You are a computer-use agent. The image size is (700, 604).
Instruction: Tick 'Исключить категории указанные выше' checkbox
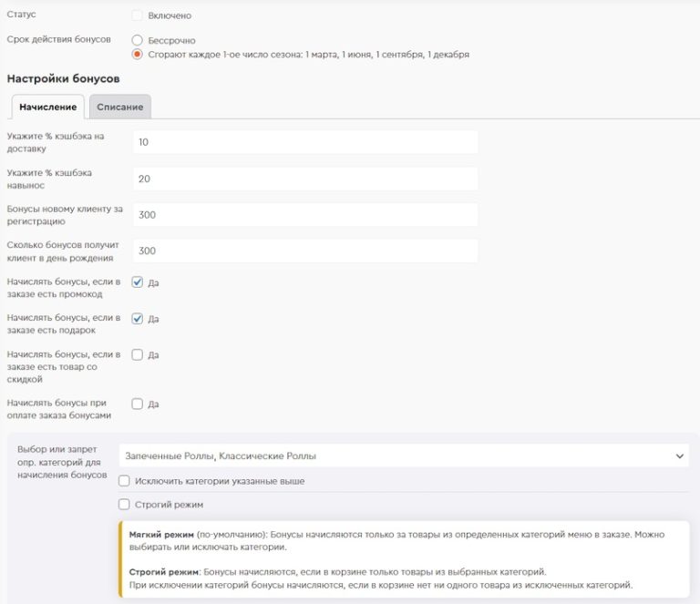pos(125,481)
